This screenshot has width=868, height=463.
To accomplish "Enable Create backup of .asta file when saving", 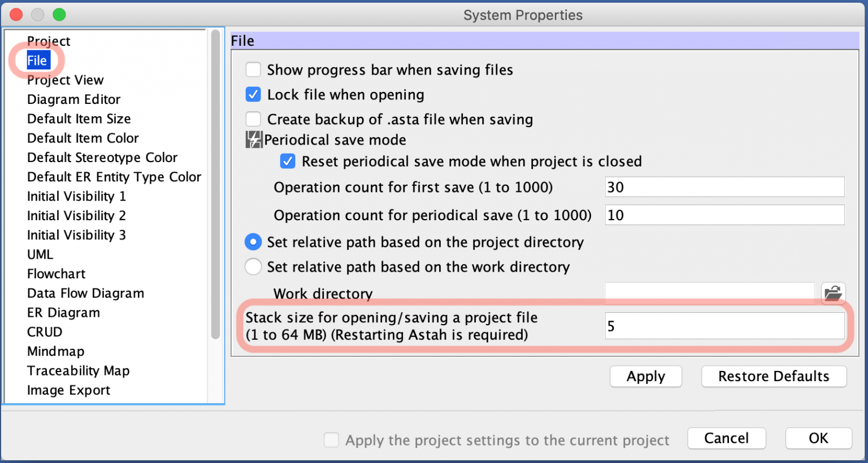I will pos(253,119).
